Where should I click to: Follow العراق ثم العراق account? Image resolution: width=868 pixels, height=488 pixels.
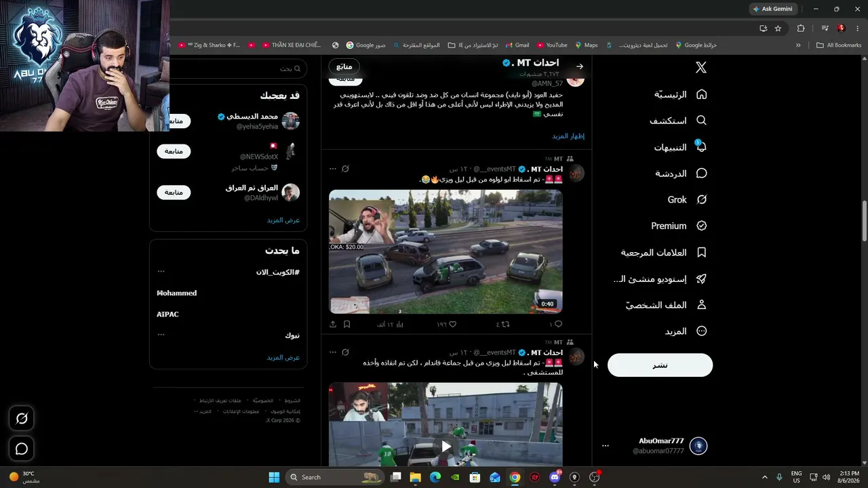174,192
